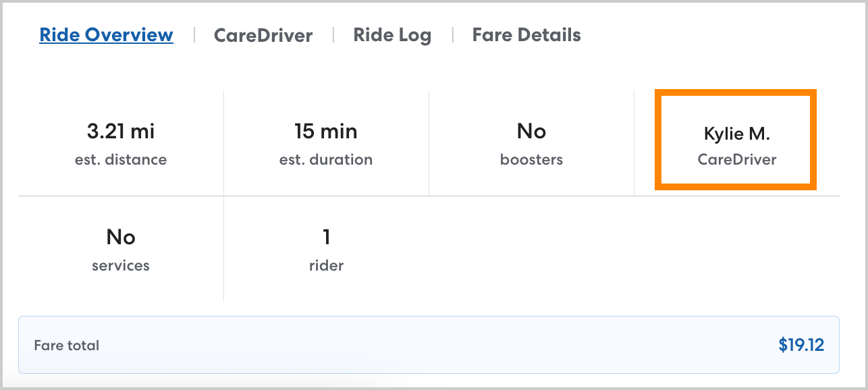This screenshot has height=390, width=868.
Task: Click the Fare total label
Action: tap(67, 345)
